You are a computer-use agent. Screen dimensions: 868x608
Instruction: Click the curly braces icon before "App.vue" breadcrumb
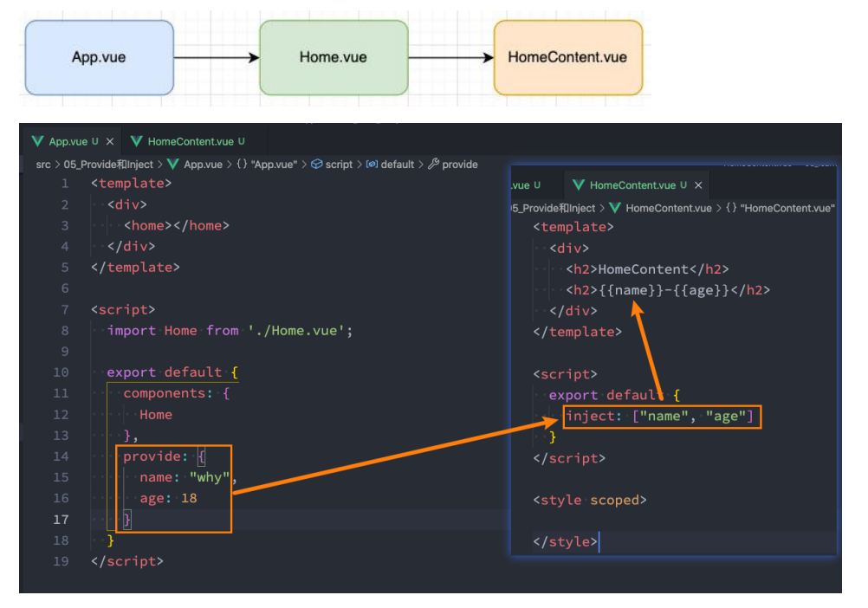click(x=242, y=164)
